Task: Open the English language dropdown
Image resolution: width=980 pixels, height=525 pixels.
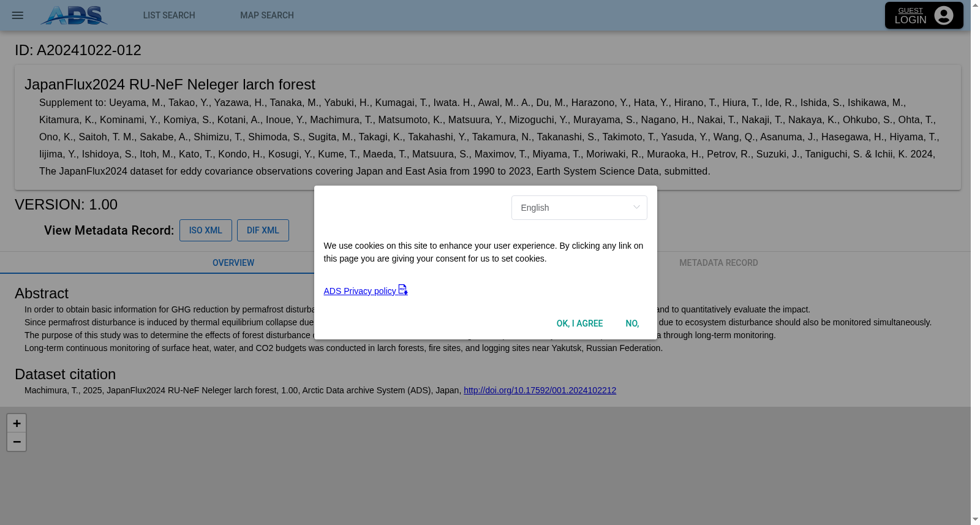Action: coord(579,208)
